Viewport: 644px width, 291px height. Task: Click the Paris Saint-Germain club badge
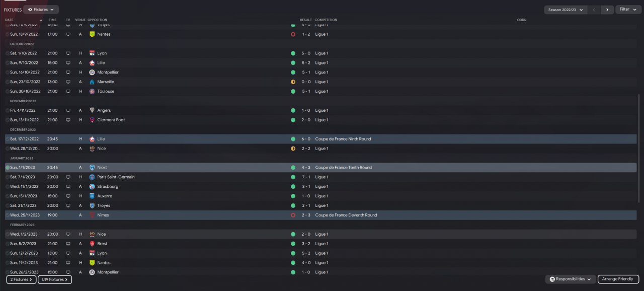click(92, 177)
